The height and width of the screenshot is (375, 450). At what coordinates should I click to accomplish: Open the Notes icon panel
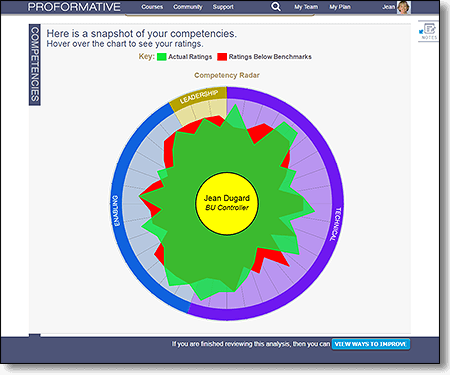click(x=430, y=31)
